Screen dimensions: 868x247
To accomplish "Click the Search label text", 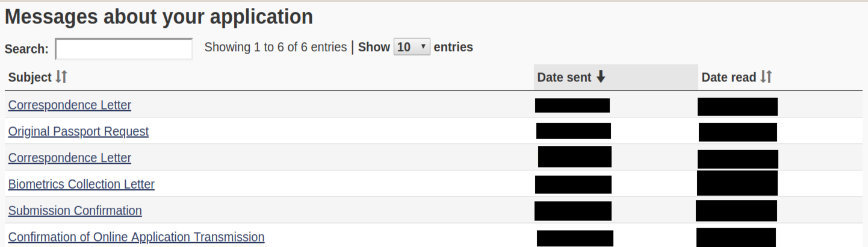I will (26, 49).
